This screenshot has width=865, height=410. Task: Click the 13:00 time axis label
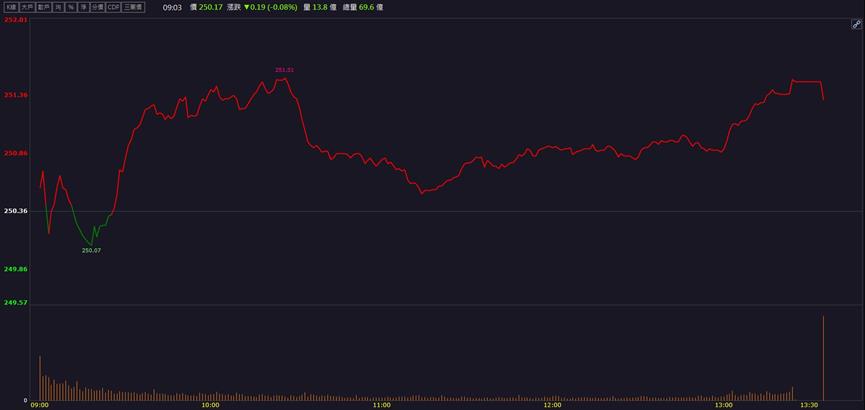tap(724, 406)
